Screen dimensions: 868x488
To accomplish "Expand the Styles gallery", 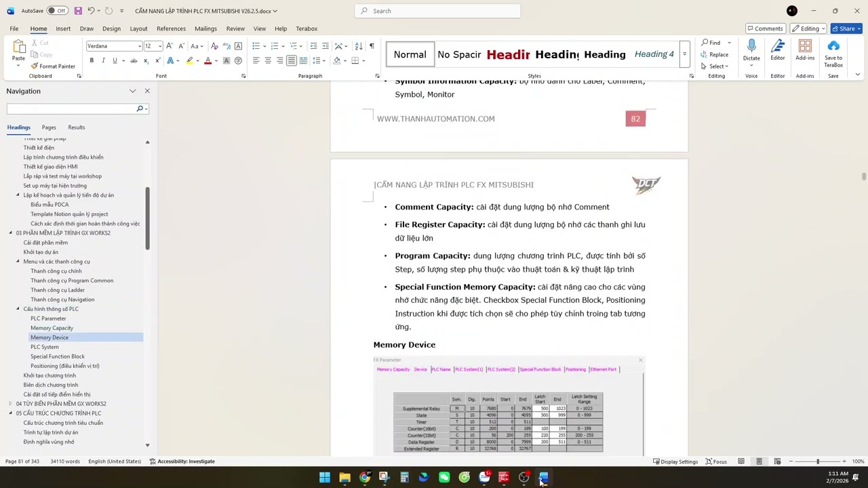I will click(x=684, y=54).
